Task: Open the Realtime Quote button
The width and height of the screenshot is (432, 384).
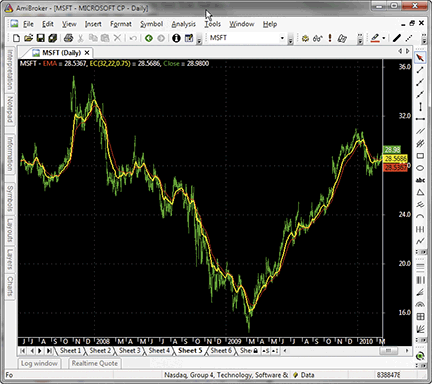Action: [x=95, y=363]
